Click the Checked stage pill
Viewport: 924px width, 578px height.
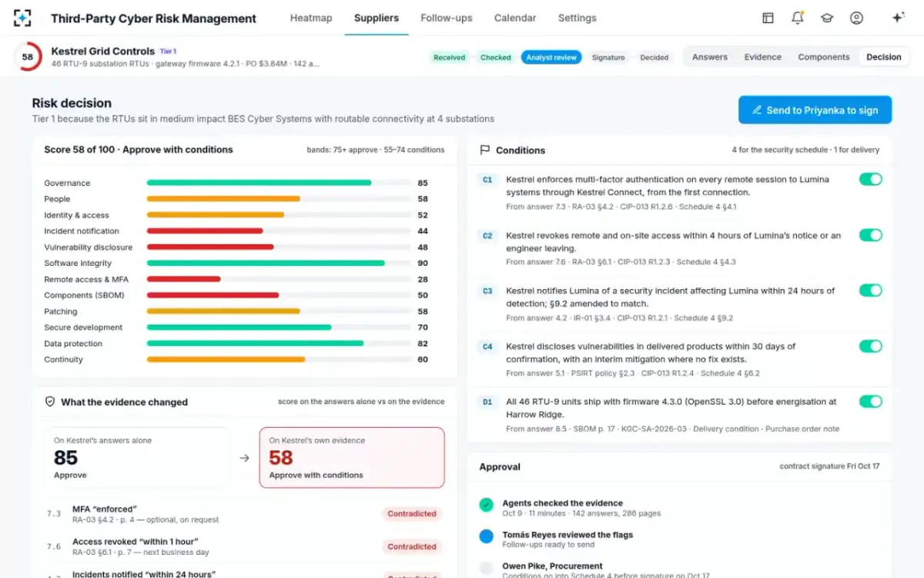click(496, 57)
